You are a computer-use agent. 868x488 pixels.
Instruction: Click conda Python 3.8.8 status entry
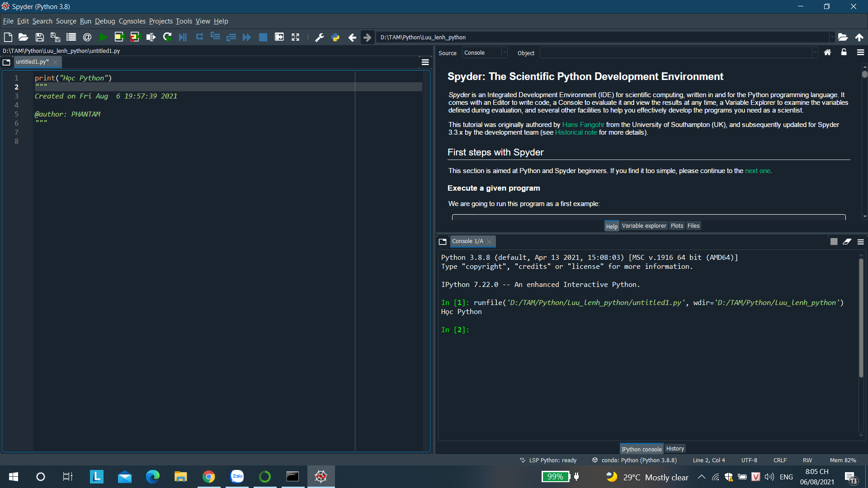634,460
